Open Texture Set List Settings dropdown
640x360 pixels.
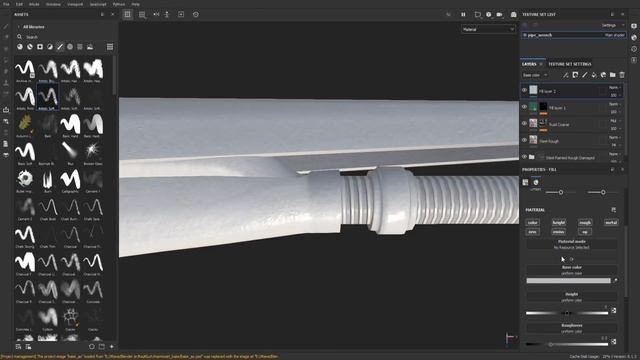point(612,25)
